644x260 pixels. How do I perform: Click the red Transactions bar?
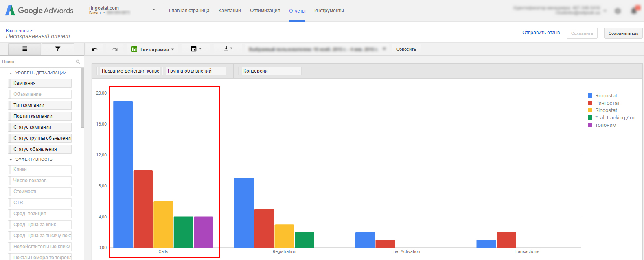point(506,240)
